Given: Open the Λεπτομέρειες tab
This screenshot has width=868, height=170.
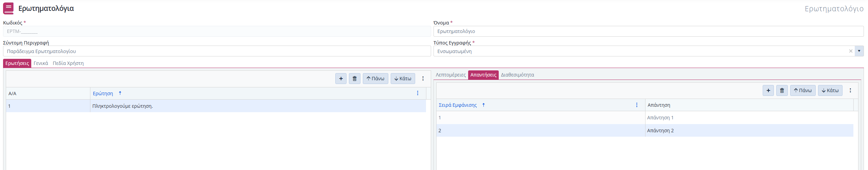Looking at the screenshot, I should [x=450, y=75].
